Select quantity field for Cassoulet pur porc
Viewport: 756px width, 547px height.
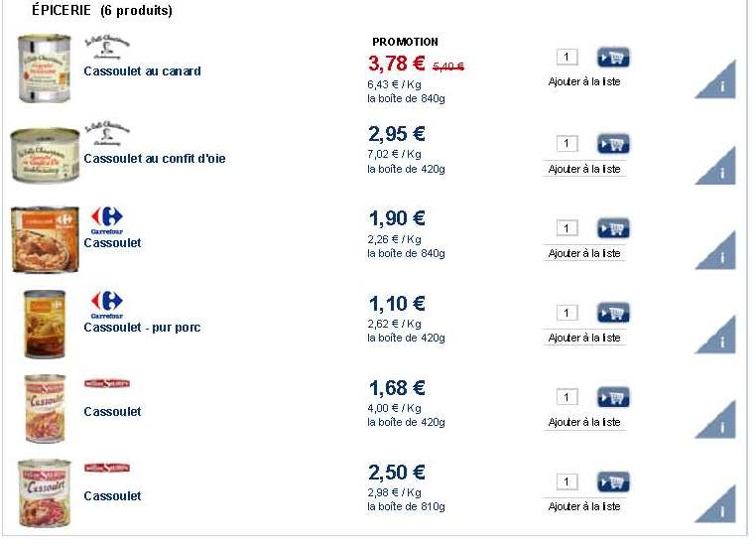tap(567, 313)
